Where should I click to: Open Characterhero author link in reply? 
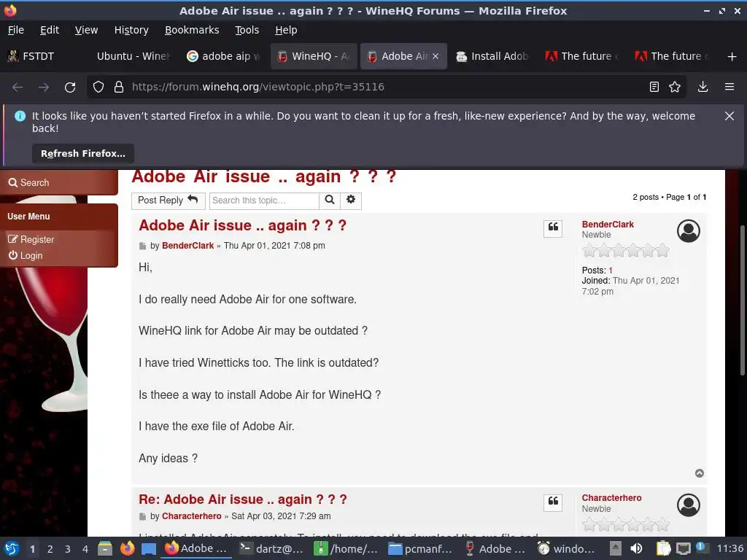pyautogui.click(x=192, y=516)
